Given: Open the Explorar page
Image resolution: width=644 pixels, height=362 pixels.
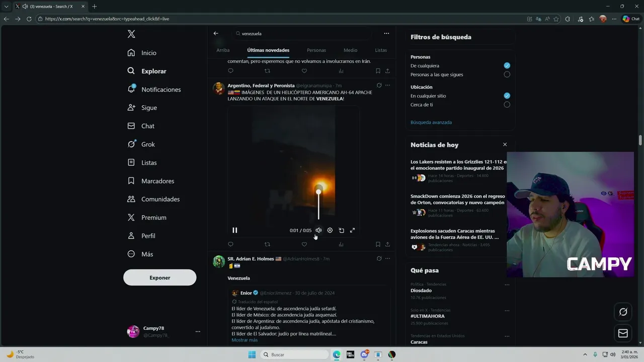Looking at the screenshot, I should (147, 71).
